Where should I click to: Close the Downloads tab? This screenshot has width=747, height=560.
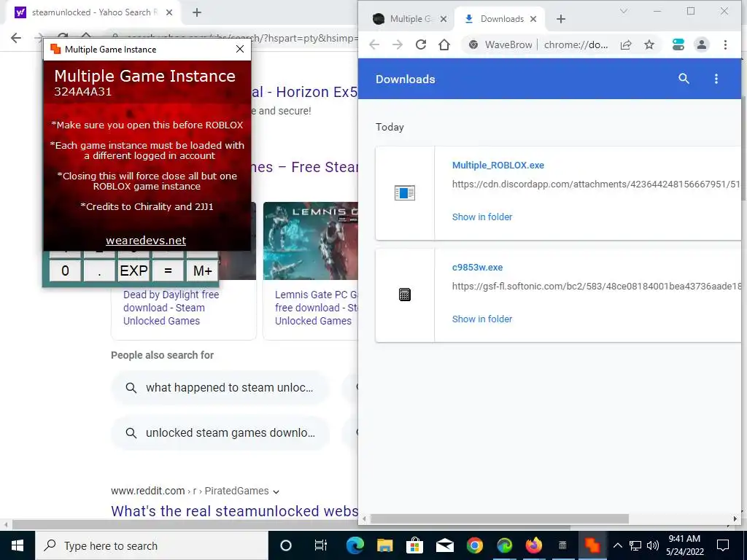point(533,19)
